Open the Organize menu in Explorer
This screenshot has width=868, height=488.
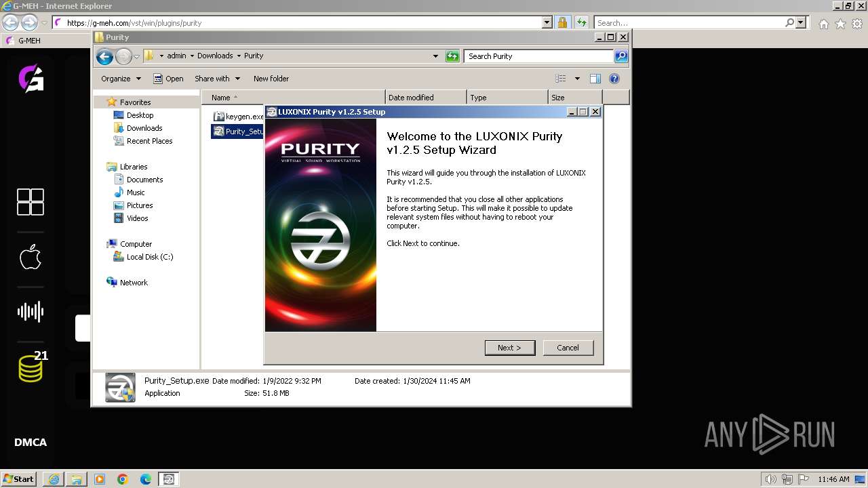[x=121, y=79]
